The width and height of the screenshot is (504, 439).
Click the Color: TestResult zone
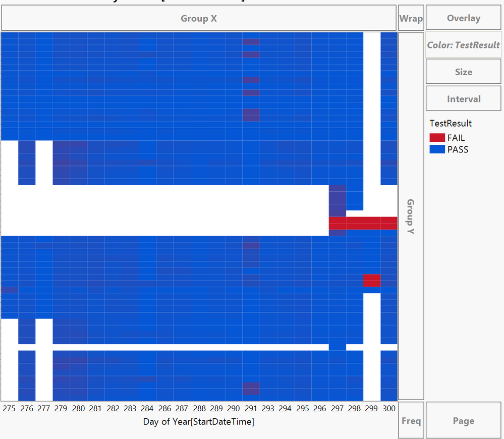tap(463, 44)
